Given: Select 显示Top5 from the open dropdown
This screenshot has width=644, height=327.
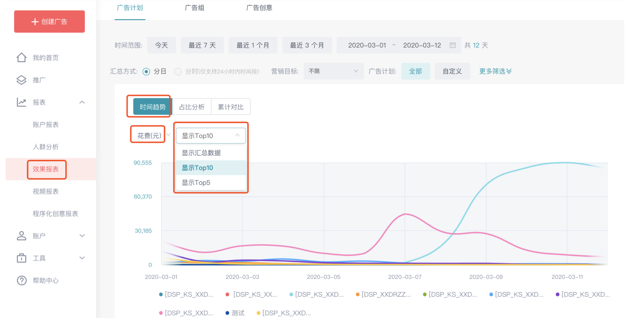Looking at the screenshot, I should pos(195,182).
